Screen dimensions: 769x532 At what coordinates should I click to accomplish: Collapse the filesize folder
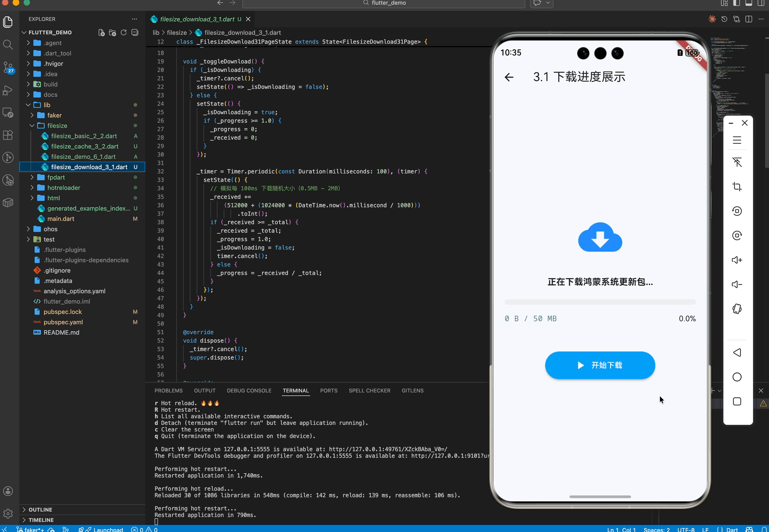[82, 125]
